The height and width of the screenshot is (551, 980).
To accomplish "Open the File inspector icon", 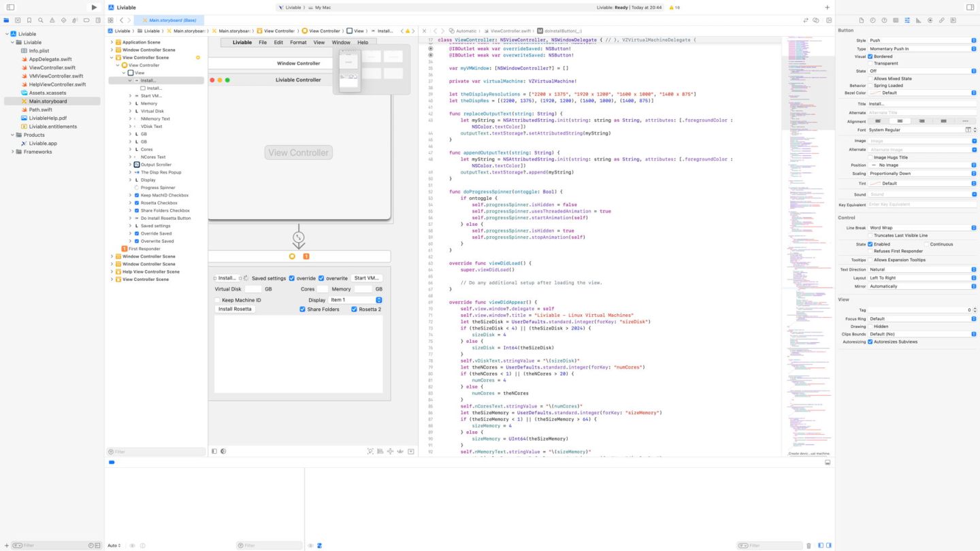I will (862, 20).
